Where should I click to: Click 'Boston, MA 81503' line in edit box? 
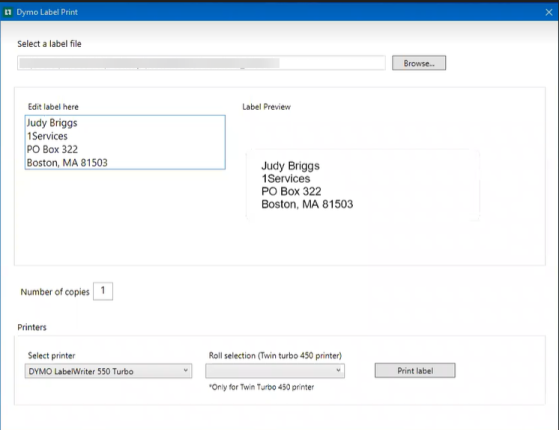67,163
